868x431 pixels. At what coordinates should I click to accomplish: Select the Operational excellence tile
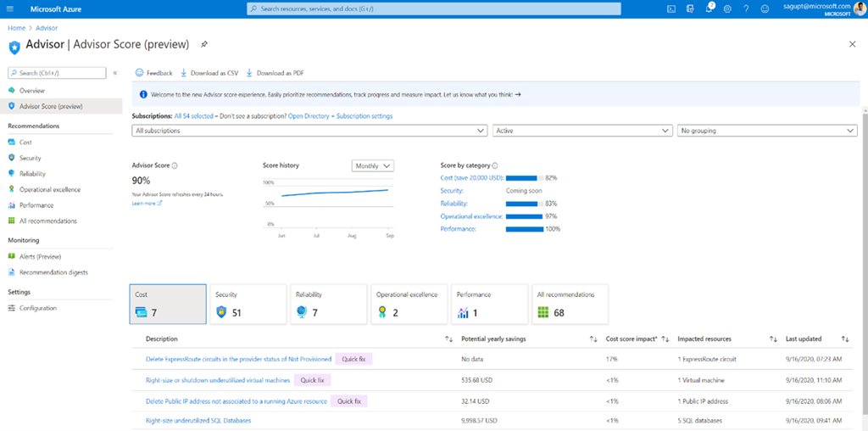pos(409,304)
